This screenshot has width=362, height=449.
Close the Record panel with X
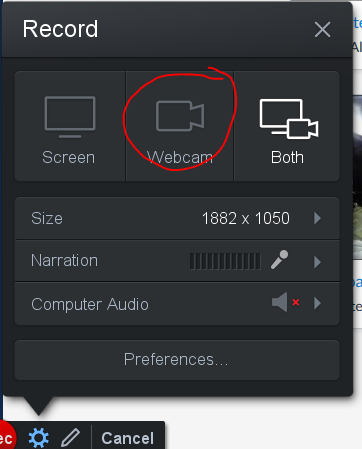point(322,29)
